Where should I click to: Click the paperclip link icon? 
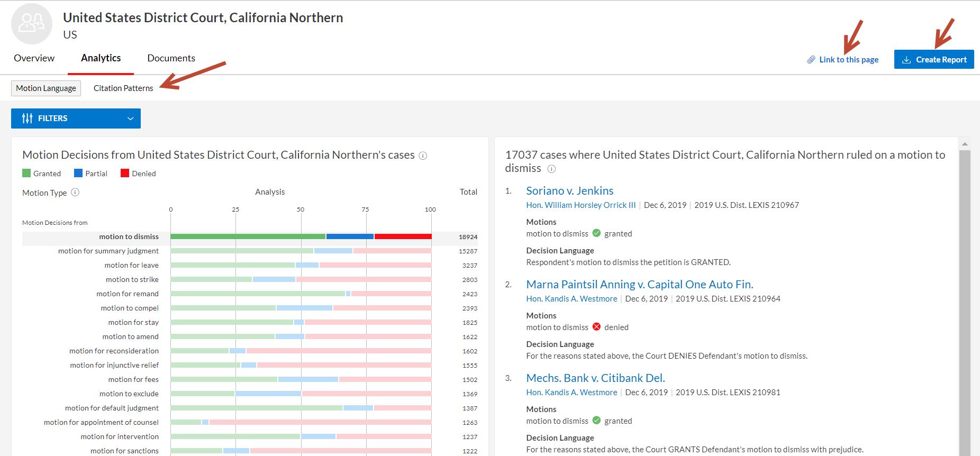811,60
